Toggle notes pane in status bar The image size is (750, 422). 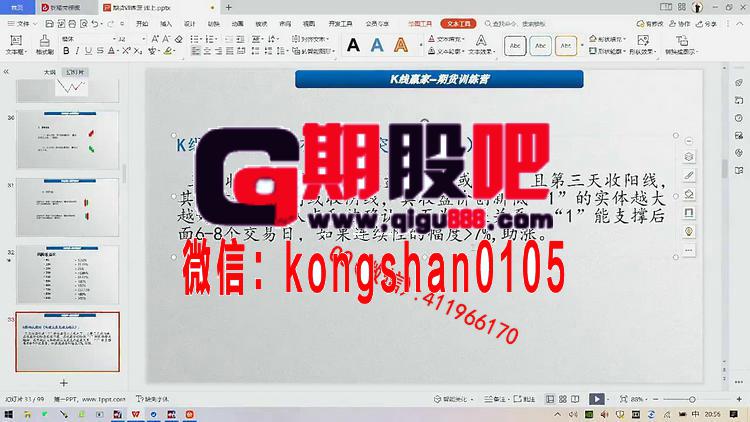[x=496, y=399]
